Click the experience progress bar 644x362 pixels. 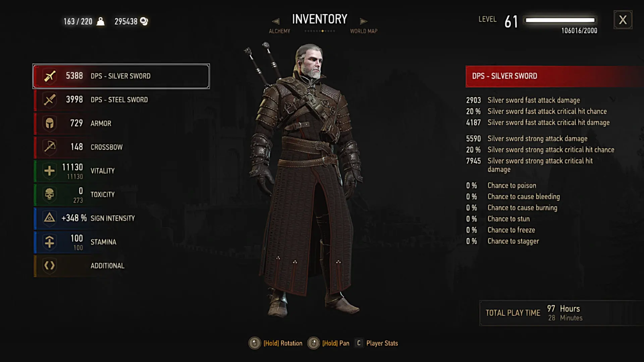pyautogui.click(x=560, y=20)
